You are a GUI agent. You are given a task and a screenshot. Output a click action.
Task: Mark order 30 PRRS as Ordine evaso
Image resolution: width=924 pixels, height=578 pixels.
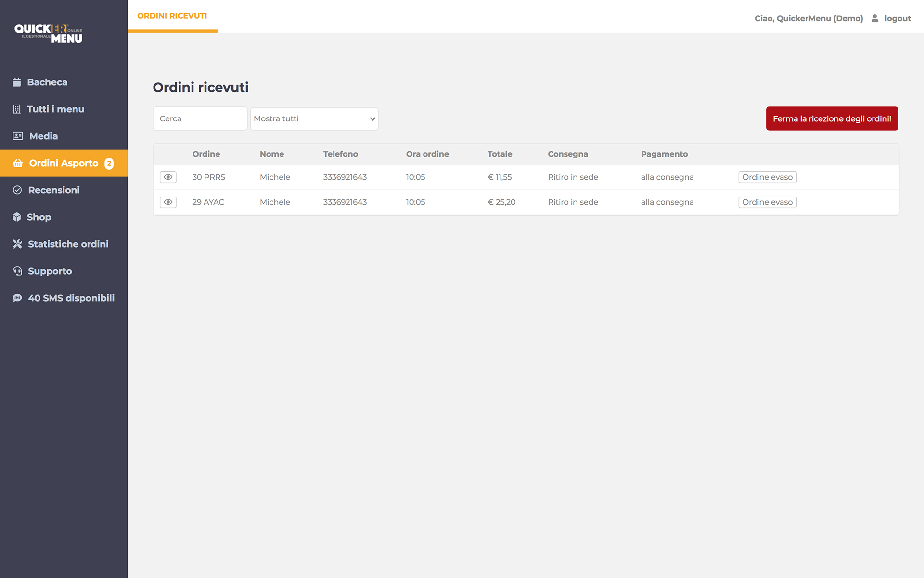[768, 177]
